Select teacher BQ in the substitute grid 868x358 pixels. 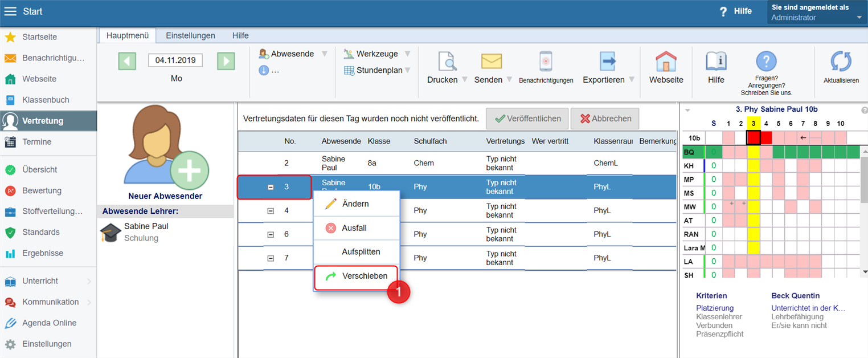[x=689, y=152]
